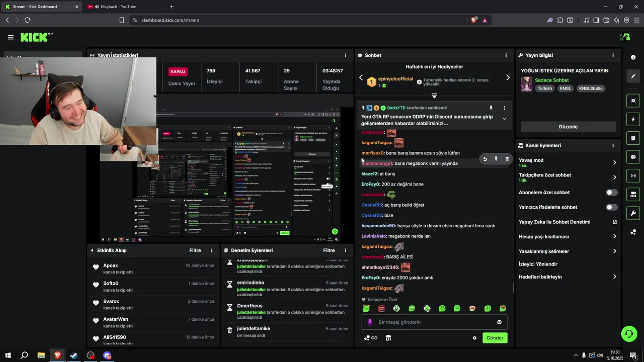Viewport: 644px width, 362px height.
Task: Unpin the BarisYTB pinned message
Action: tap(491, 108)
